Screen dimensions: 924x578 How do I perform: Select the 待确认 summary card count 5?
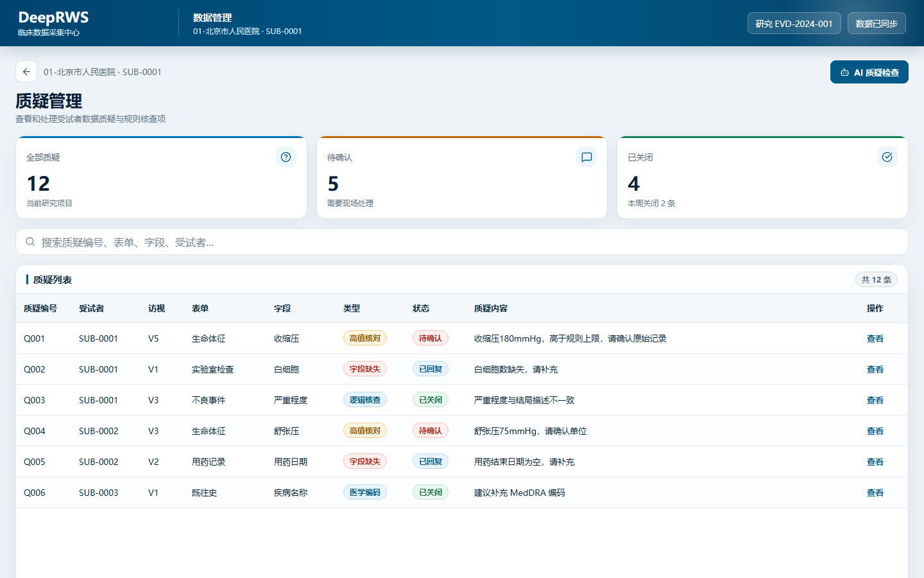click(333, 184)
